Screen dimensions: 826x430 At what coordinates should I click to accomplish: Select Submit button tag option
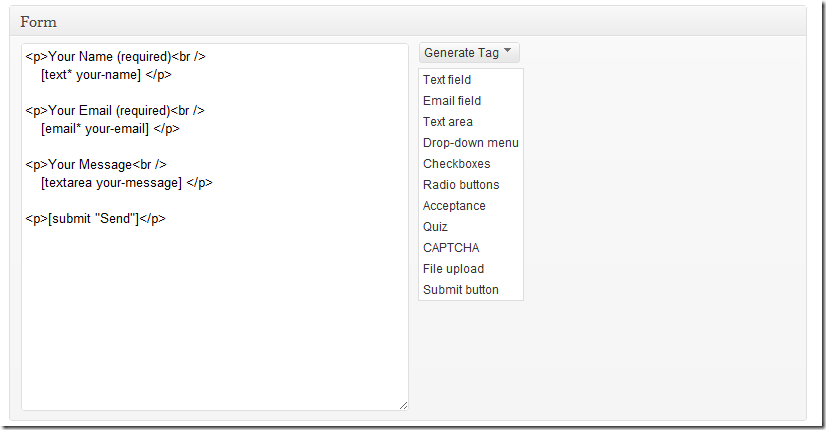click(x=460, y=290)
